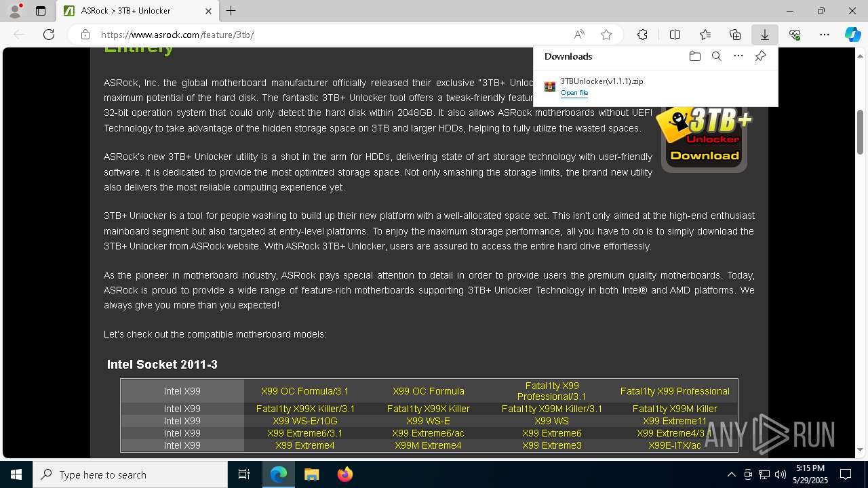This screenshot has height=488, width=868.
Task: Open Browser essentials heart icon
Action: pos(795,35)
